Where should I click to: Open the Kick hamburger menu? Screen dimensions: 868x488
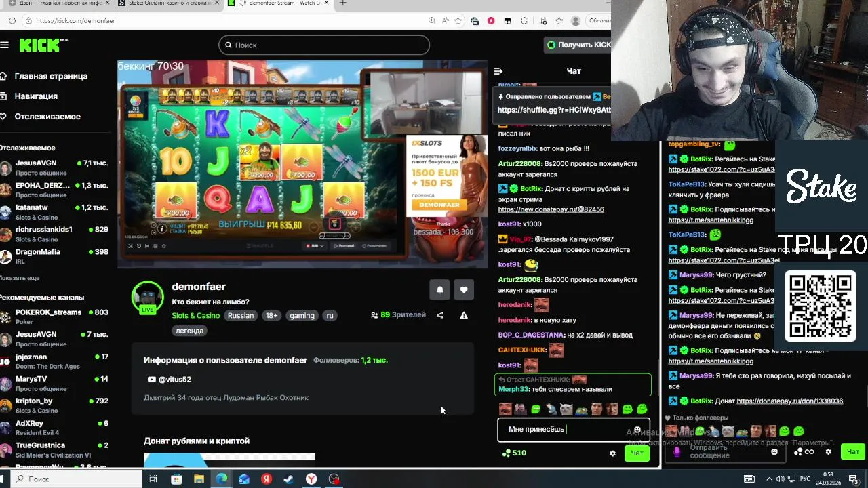pyautogui.click(x=5, y=45)
